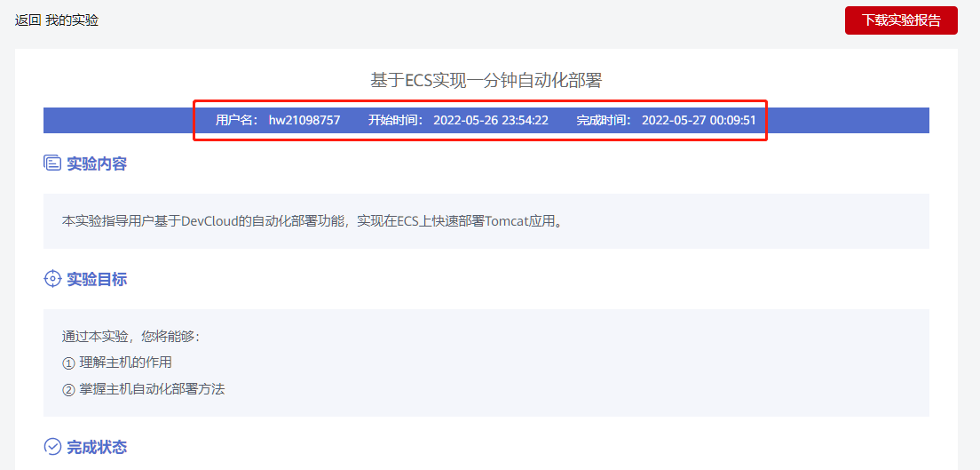The height and width of the screenshot is (470, 980).
Task: Click the 完成状态 section heading
Action: 97,447
